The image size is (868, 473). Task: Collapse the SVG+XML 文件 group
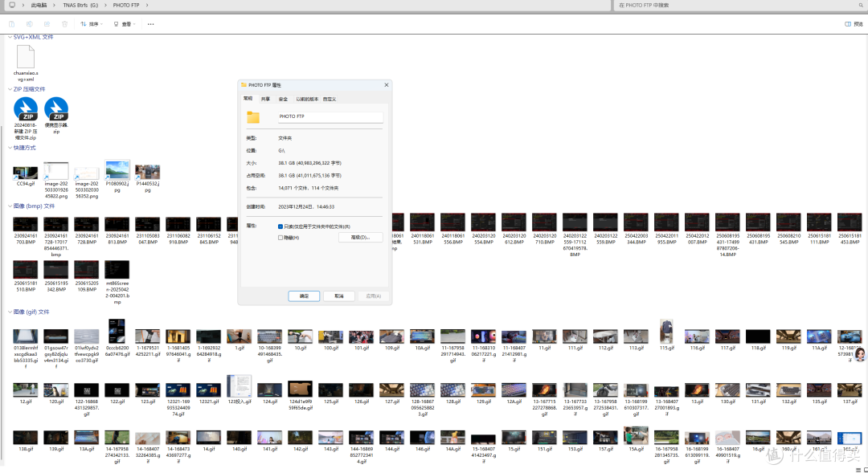point(10,37)
